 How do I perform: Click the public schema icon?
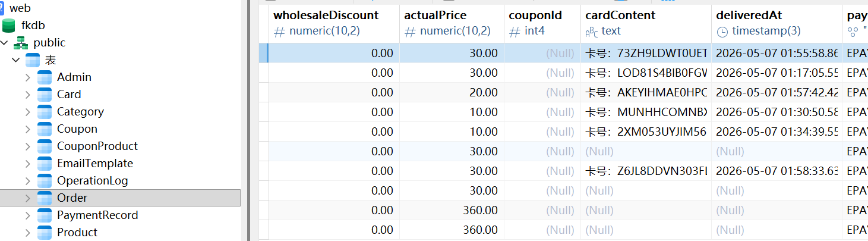coord(21,43)
